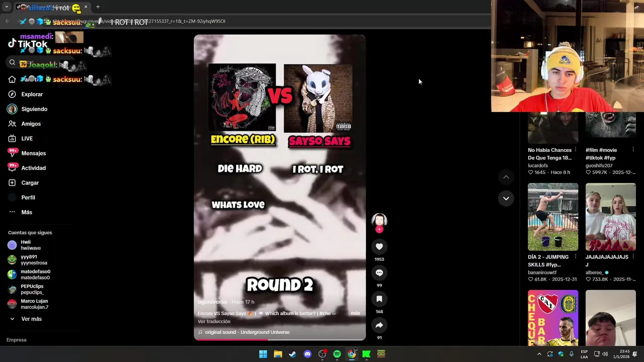Open the search magnifier field in sidebar

pyautogui.click(x=40, y=63)
